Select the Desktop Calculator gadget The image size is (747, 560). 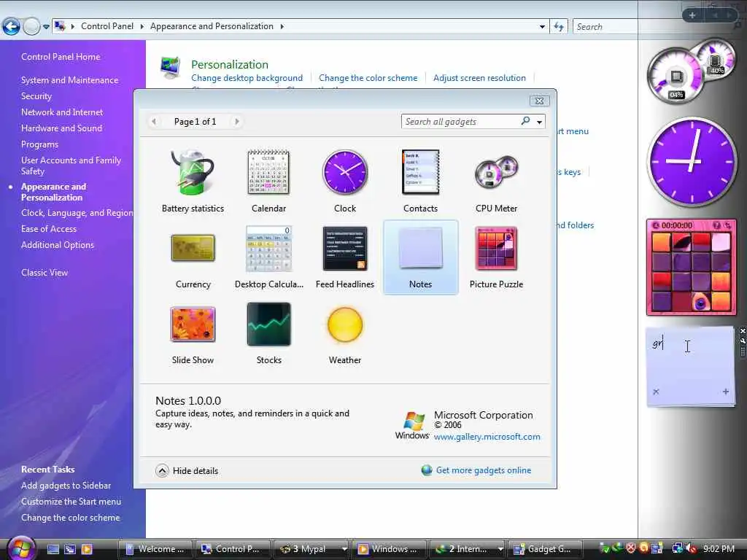coord(268,257)
